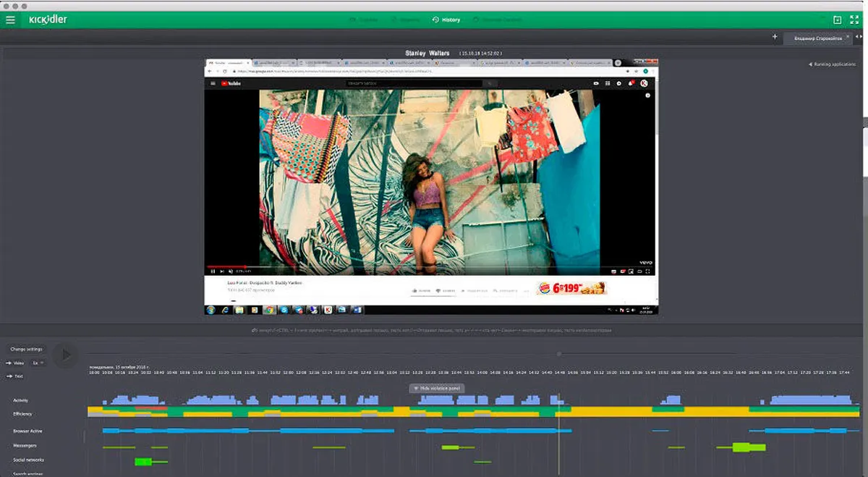
Task: Open the 1x playback speed dropdown
Action: [x=38, y=363]
